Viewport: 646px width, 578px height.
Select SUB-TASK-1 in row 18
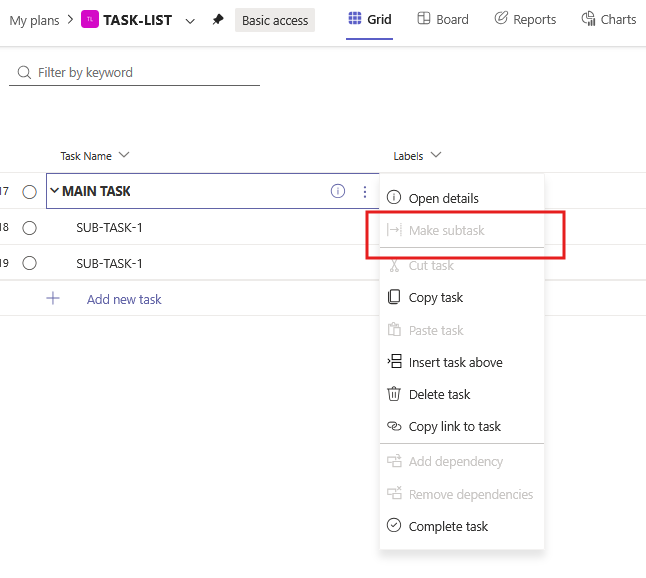pyautogui.click(x=109, y=227)
